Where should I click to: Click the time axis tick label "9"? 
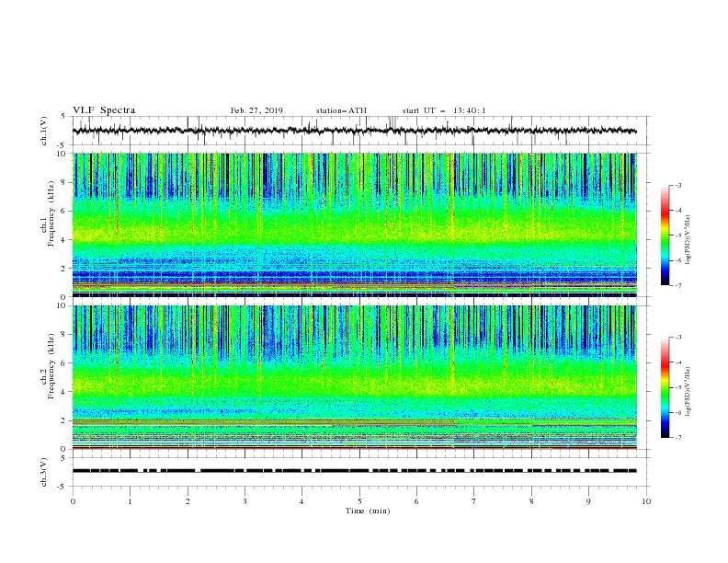588,501
